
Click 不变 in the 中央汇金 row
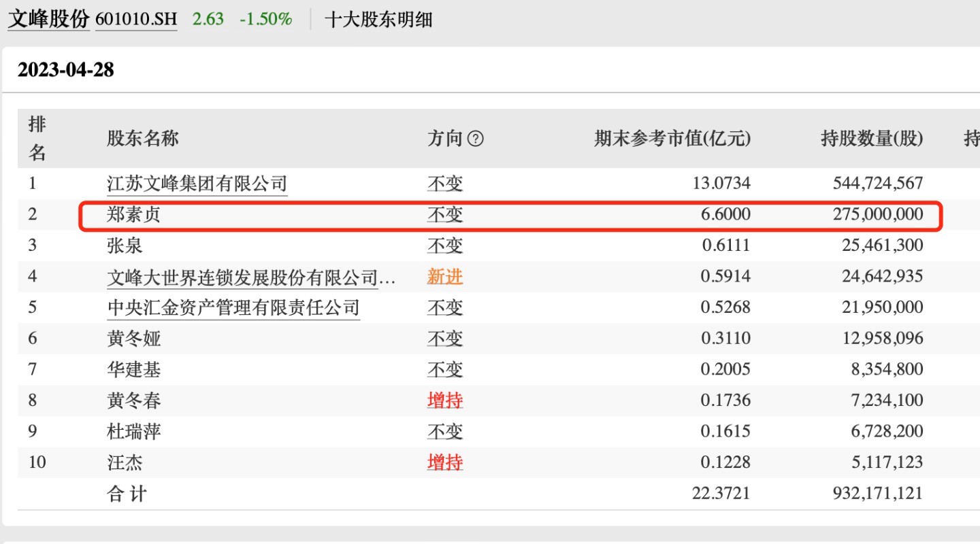coord(445,308)
